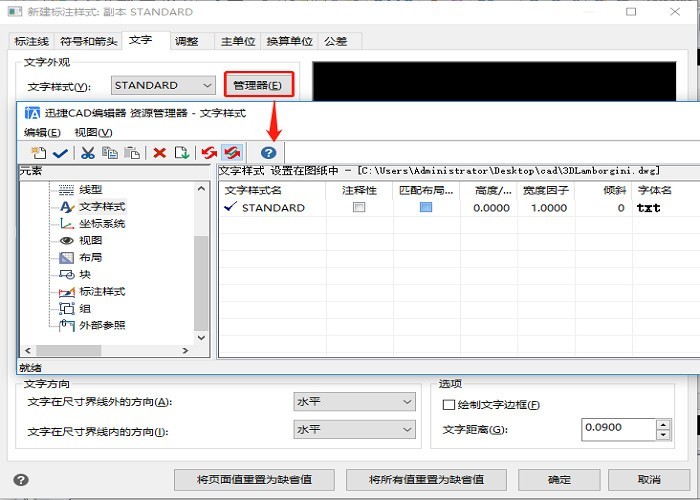This screenshot has height=500, width=700.
Task: Select 线型 in the element tree
Action: coord(91,190)
